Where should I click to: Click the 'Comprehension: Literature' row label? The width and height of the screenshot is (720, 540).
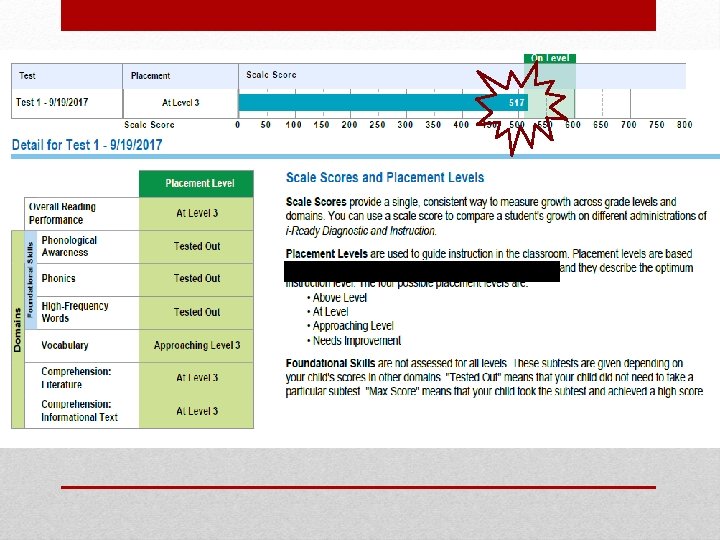coord(76,378)
